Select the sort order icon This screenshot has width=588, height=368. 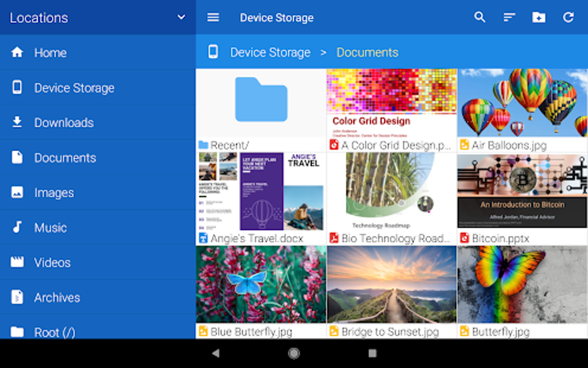[x=510, y=17]
